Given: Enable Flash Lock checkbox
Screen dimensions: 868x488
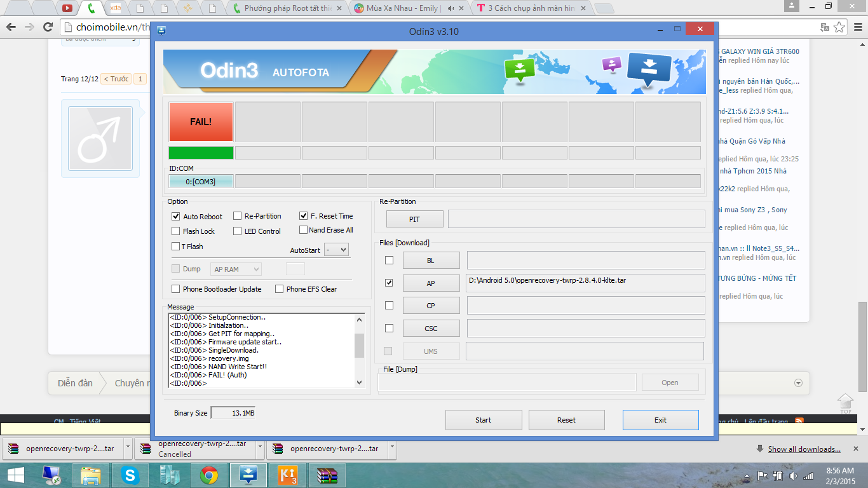Looking at the screenshot, I should 176,231.
